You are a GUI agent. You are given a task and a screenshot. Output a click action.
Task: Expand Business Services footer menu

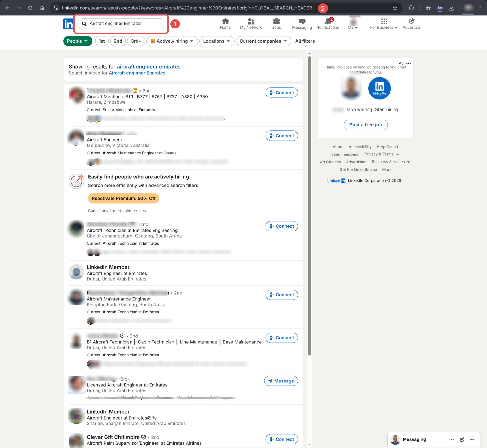[391, 162]
